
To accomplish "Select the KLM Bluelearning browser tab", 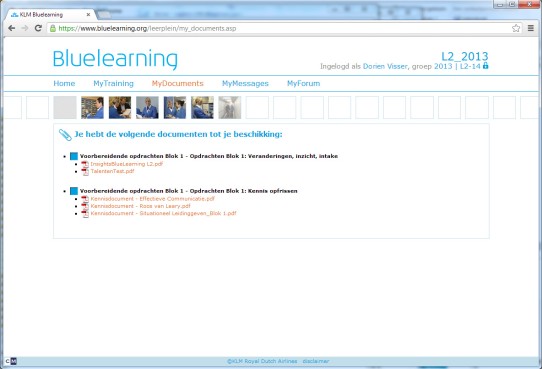I will 50,15.
